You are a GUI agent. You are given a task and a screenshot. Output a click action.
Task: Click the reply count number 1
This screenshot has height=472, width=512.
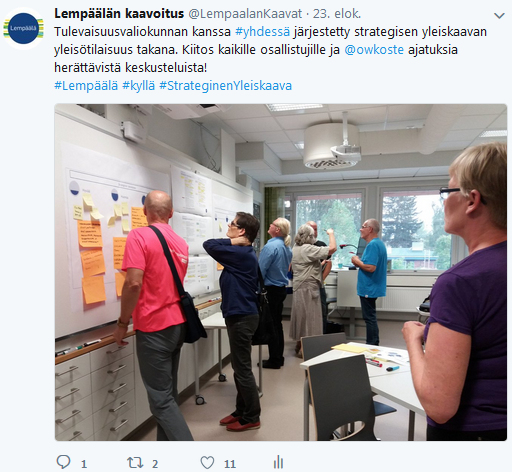[84, 464]
